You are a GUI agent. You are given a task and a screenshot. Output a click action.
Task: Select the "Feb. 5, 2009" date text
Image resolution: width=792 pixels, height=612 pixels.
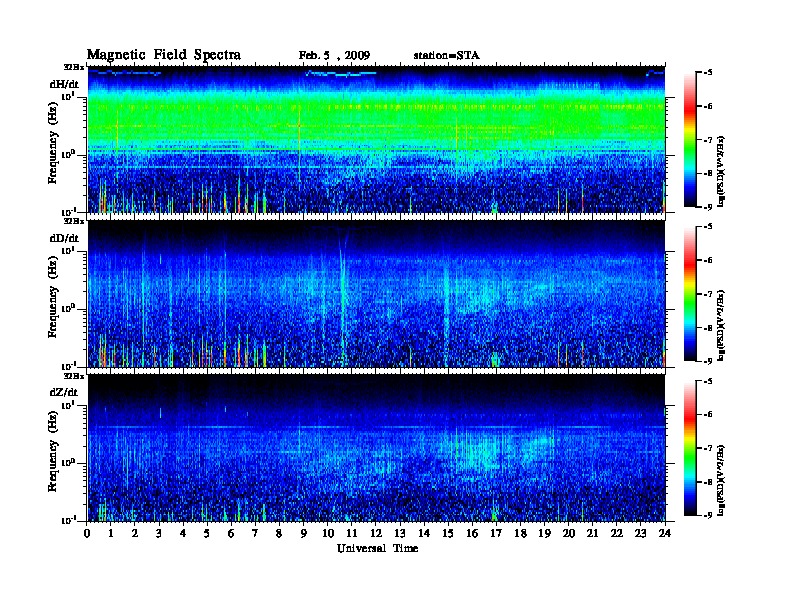click(x=334, y=56)
